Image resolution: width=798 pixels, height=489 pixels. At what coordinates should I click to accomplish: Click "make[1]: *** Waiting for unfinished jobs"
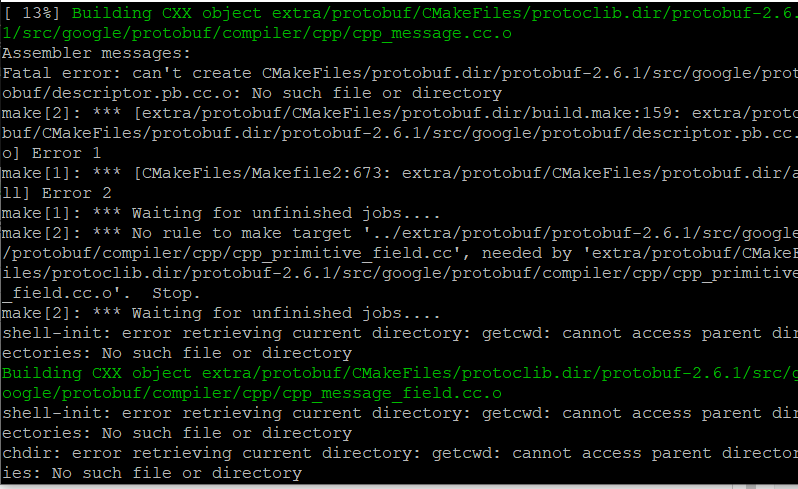click(x=221, y=213)
